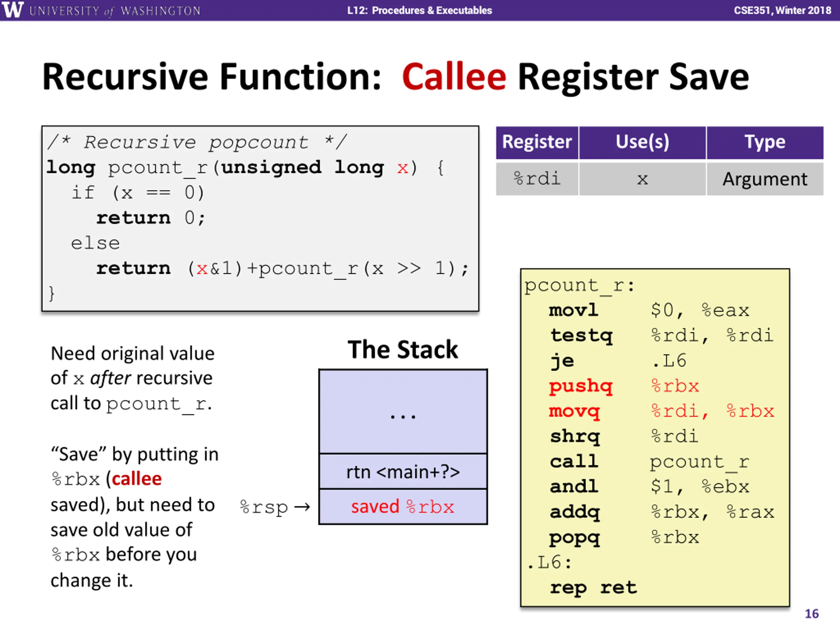Screen dimensions: 840x630
Task: Click the 'testq %rdi, %rdi' instruction
Action: click(662, 336)
